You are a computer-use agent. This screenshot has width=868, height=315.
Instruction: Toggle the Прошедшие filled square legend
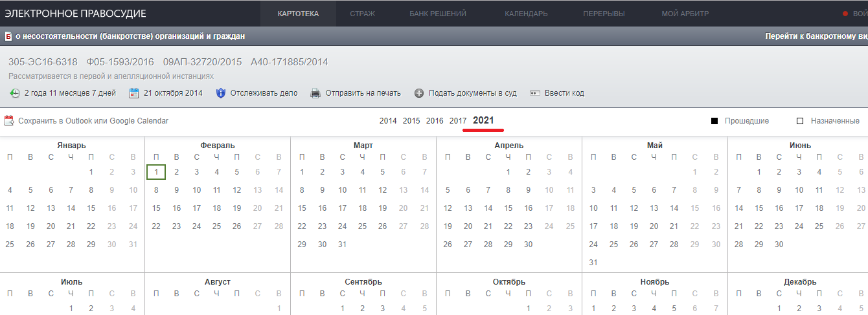tap(714, 121)
